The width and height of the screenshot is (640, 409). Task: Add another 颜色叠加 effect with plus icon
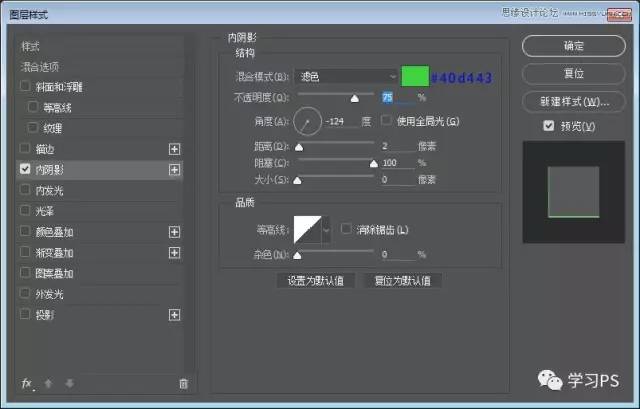[175, 232]
